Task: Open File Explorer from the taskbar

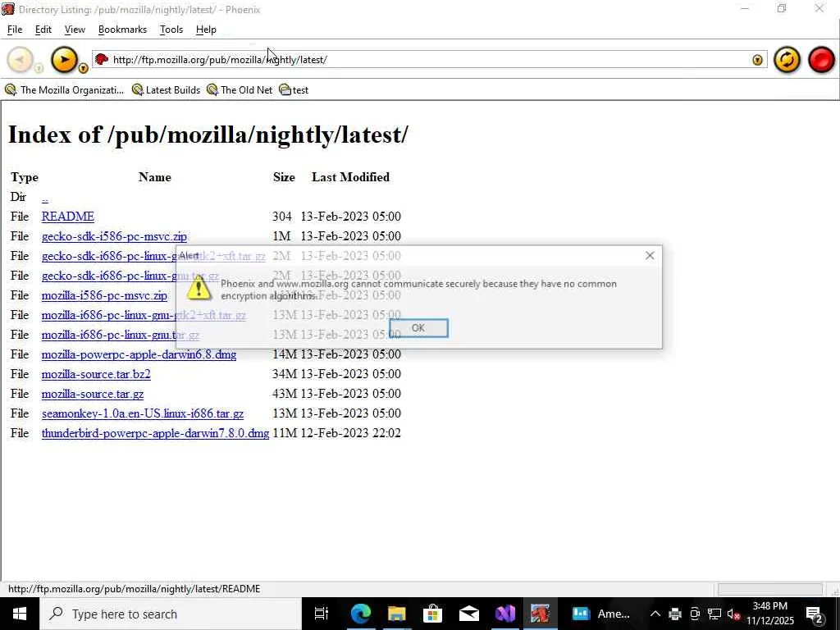Action: point(397,614)
